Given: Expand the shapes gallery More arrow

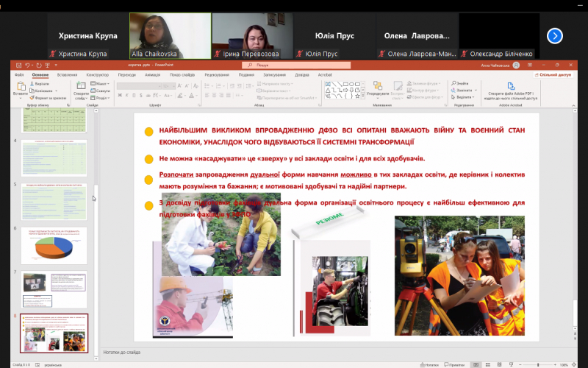Looking at the screenshot, I should point(363,96).
